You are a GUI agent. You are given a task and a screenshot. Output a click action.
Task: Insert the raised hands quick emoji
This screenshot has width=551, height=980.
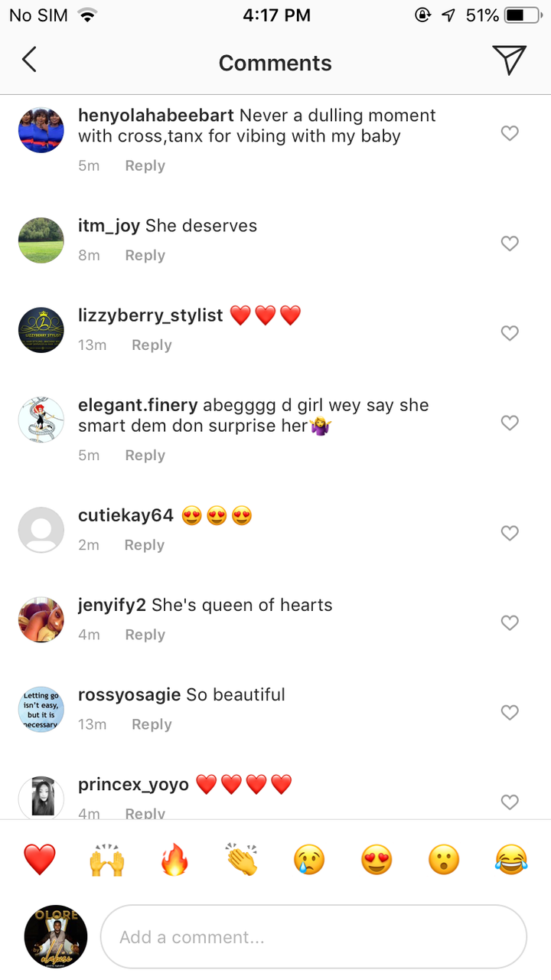click(x=107, y=859)
